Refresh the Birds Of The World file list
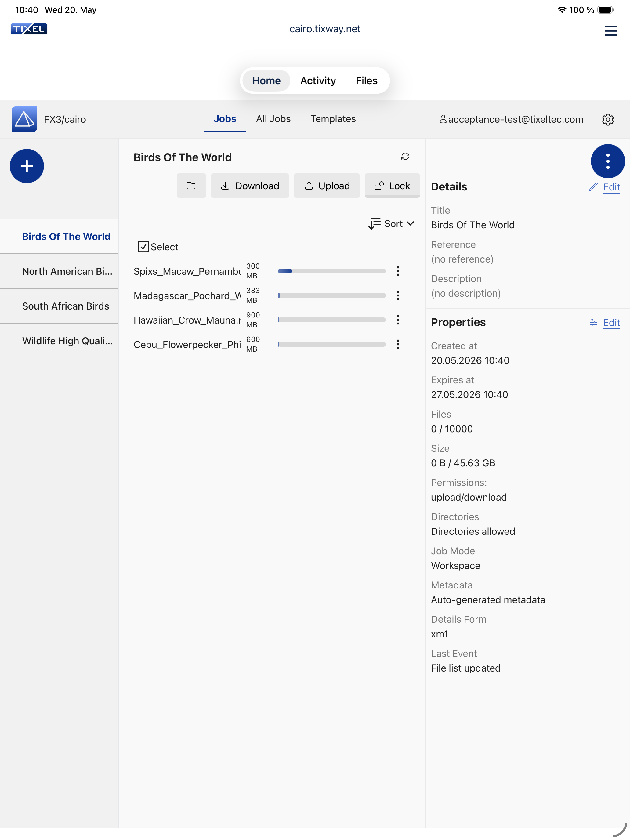 click(x=405, y=157)
